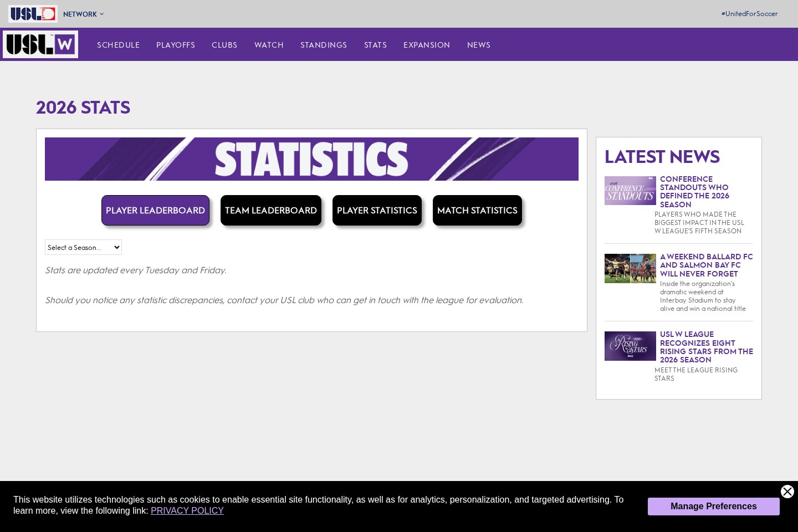The height and width of the screenshot is (532, 798).
Task: Open Rising Stars article headline
Action: click(x=706, y=347)
